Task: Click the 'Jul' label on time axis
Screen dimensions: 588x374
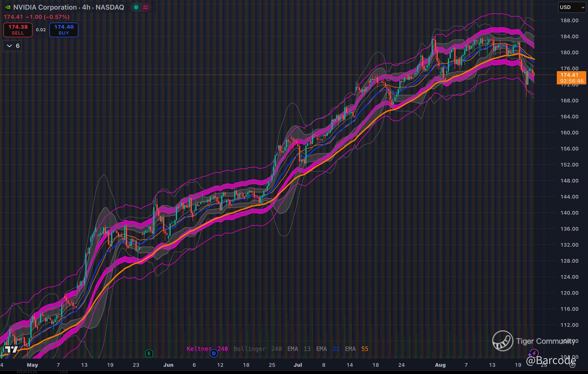Action: tap(298, 365)
